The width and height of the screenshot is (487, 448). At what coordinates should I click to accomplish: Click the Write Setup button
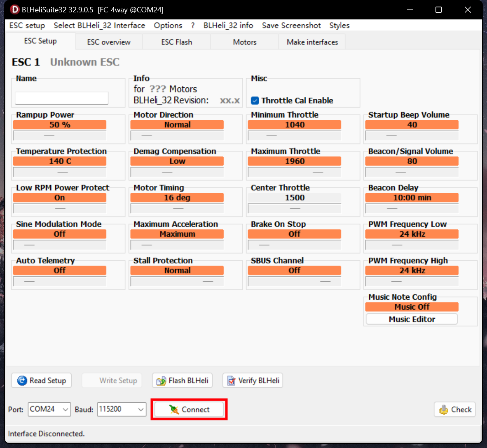(x=112, y=380)
